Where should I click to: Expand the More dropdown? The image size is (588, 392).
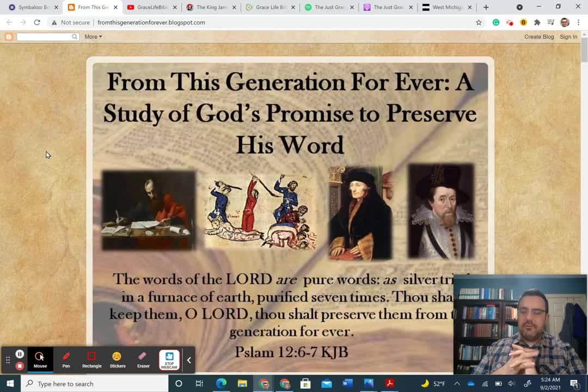point(93,37)
